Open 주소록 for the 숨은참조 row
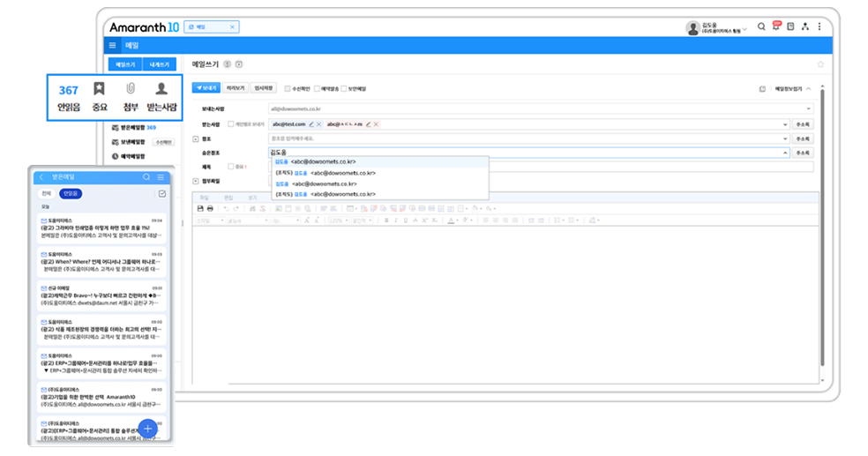 803,153
